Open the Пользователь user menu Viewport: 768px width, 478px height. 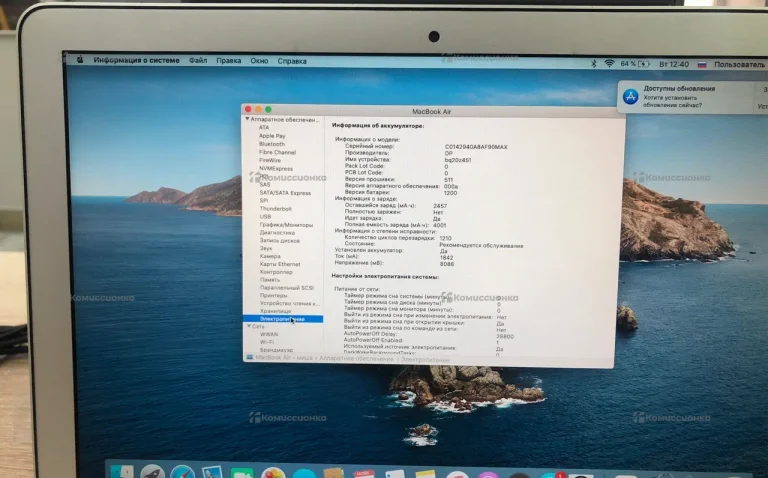click(739, 65)
